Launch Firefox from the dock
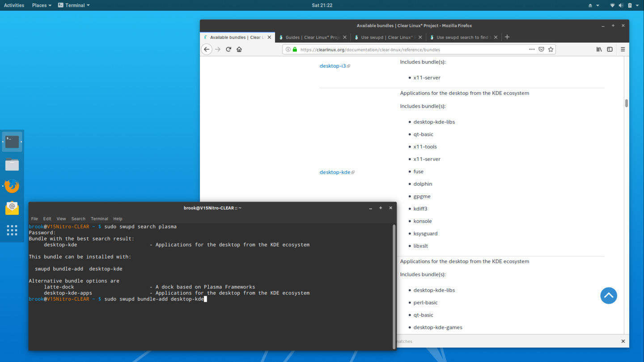The height and width of the screenshot is (362, 644). click(12, 186)
